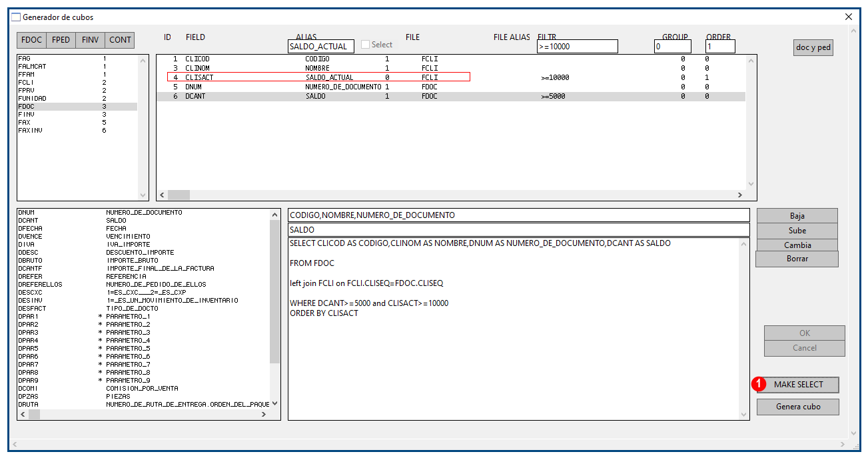Viewport: 868px width, 458px height.
Task: Select FAX in the file list
Action: coord(77,123)
